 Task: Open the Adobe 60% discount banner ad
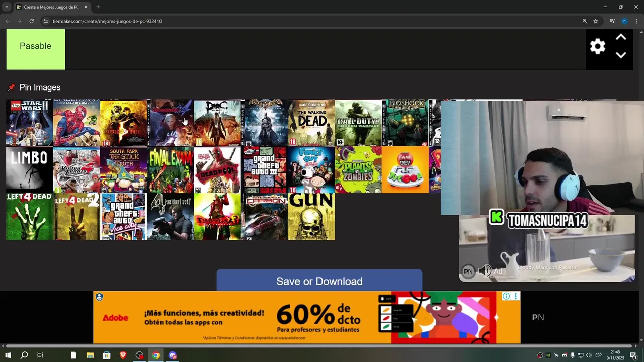(307, 318)
